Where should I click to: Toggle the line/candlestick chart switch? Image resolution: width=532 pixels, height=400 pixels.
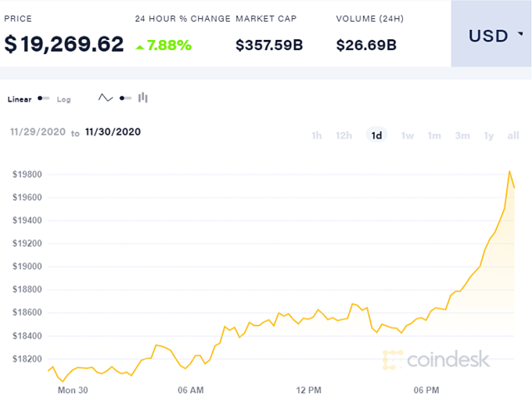tap(125, 98)
